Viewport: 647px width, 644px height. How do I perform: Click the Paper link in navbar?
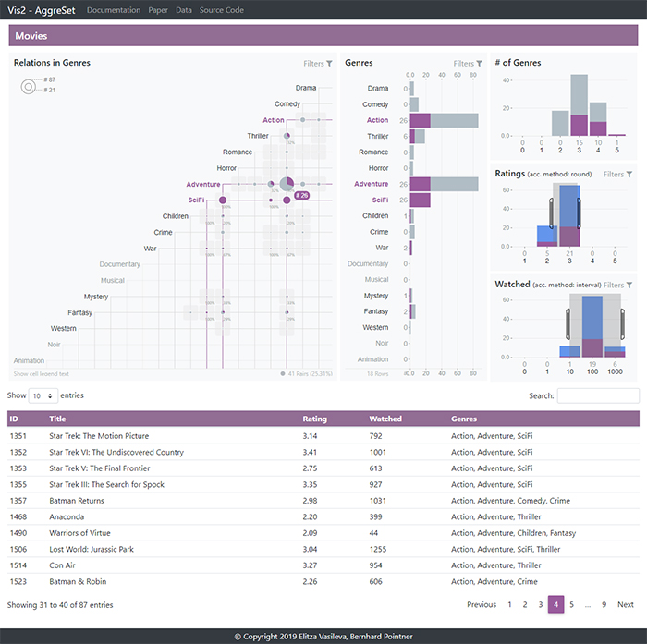[158, 10]
